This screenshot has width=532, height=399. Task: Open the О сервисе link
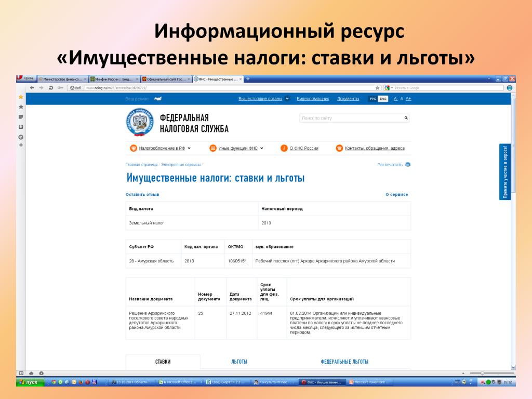[x=396, y=194]
